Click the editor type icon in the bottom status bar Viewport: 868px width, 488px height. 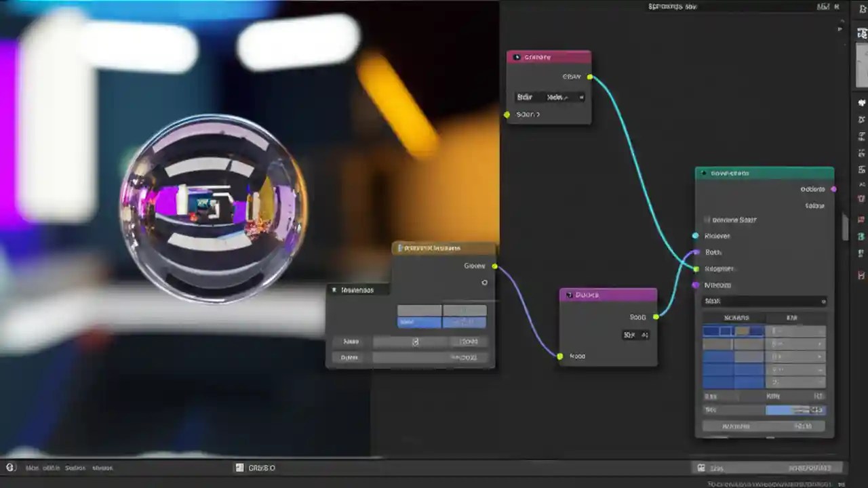(x=239, y=467)
